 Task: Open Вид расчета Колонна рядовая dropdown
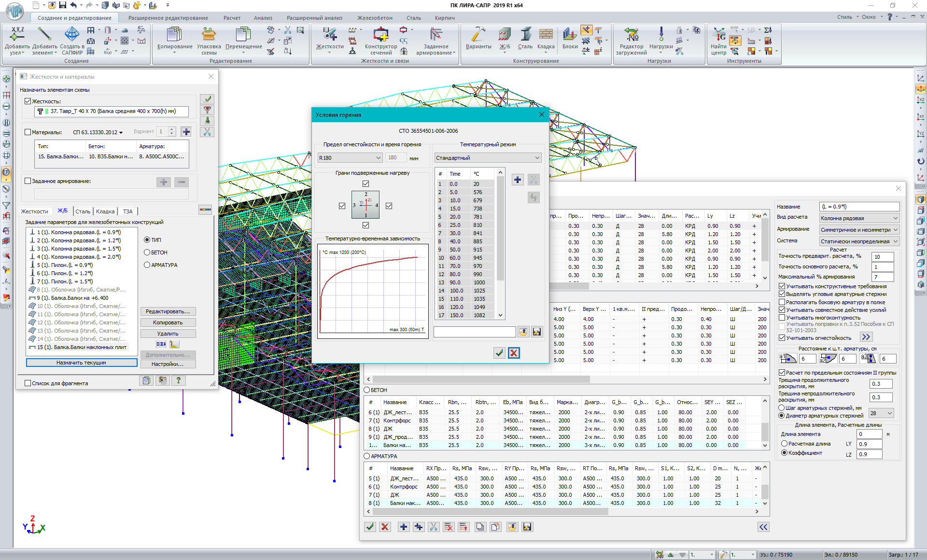click(x=859, y=218)
